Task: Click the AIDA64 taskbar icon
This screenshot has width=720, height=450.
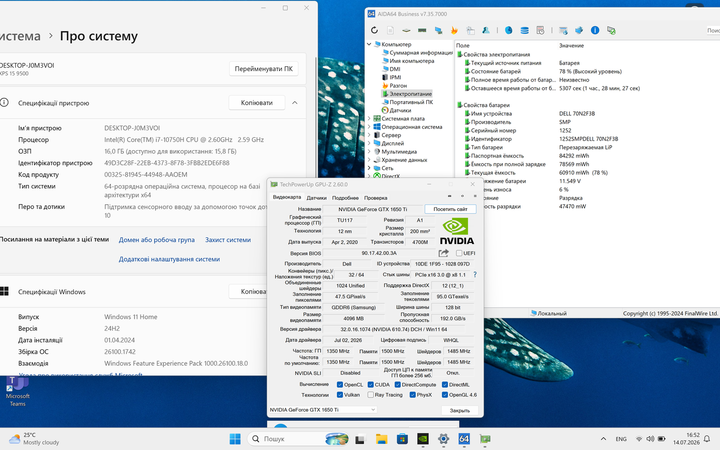Action: [x=464, y=439]
